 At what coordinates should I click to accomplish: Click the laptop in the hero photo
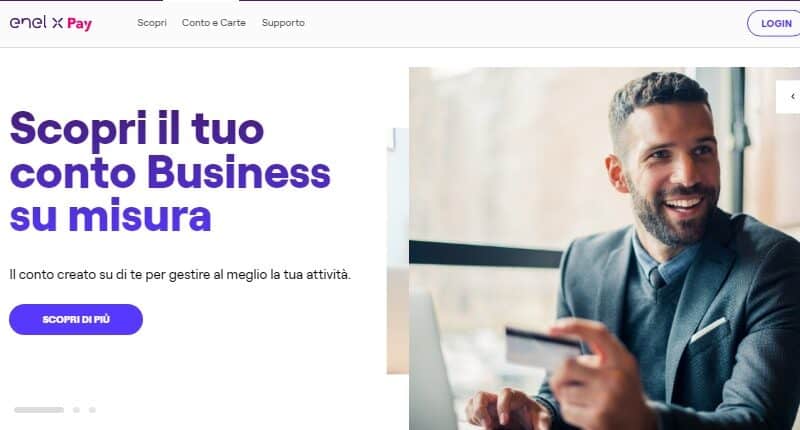point(436,362)
